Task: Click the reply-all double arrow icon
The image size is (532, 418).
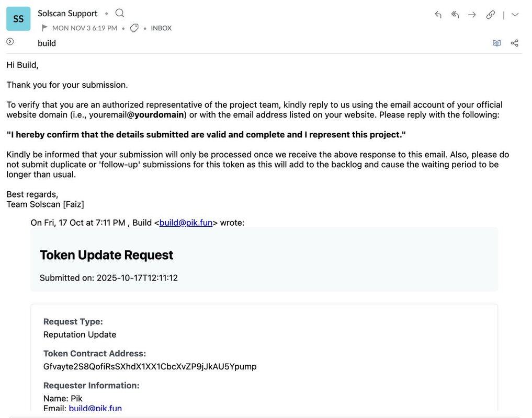Action: tap(455, 15)
